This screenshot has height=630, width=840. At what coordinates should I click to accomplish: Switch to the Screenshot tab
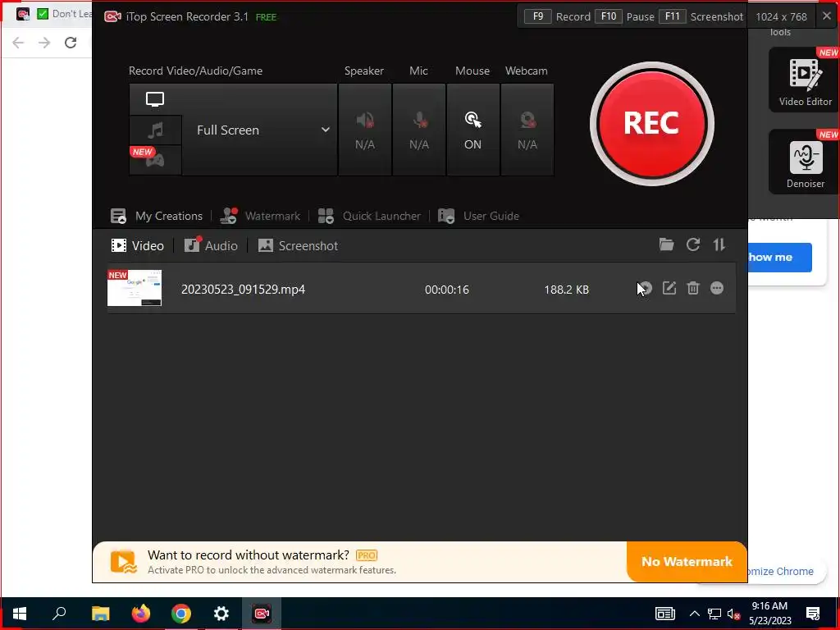[x=298, y=246]
